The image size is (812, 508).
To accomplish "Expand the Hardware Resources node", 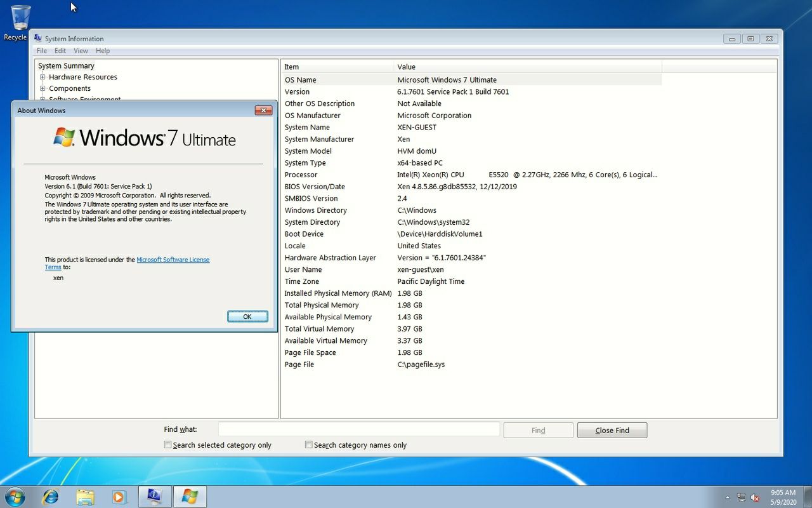I will tap(43, 77).
